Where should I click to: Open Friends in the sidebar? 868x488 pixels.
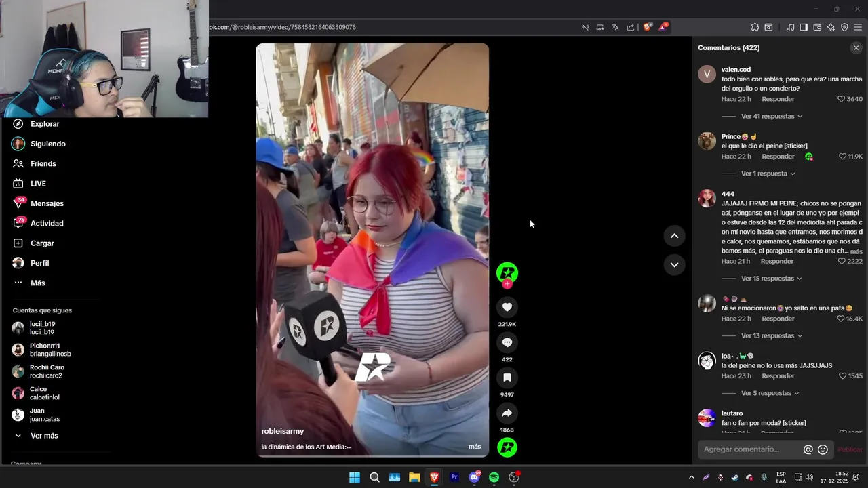click(43, 163)
